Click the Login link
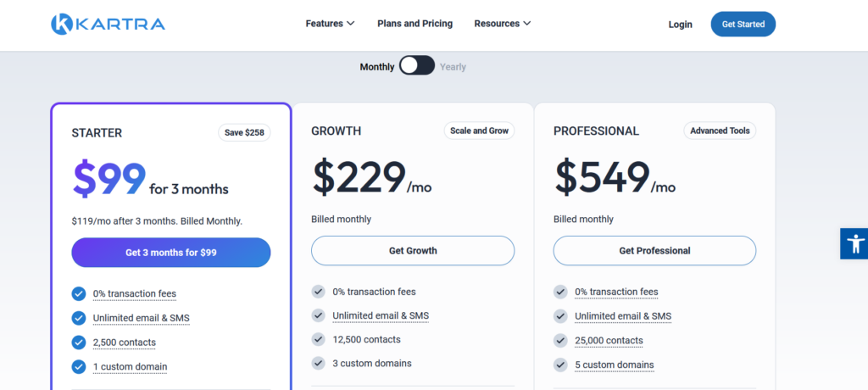This screenshot has width=868, height=390. (x=680, y=25)
